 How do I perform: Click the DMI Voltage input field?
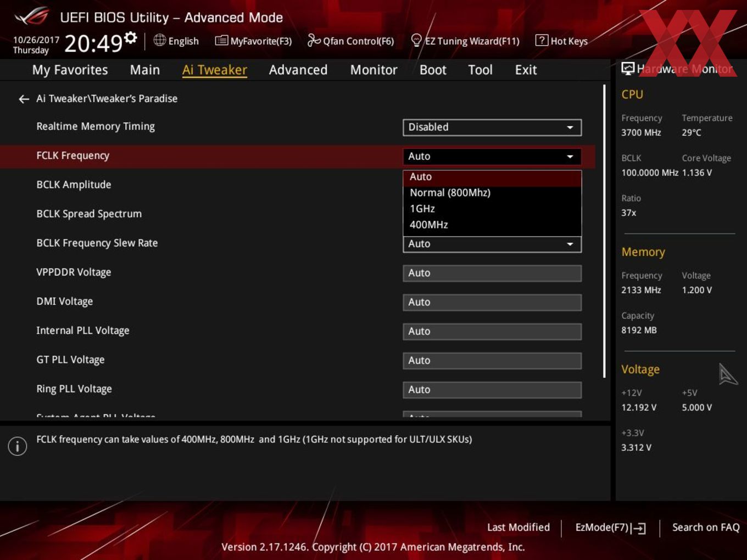coord(492,302)
